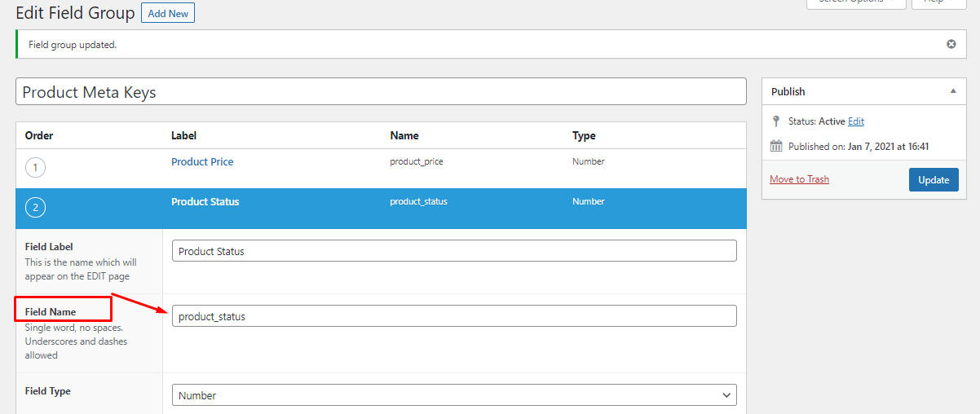Viewport: 980px width, 414px height.
Task: Click the Publish panel heading
Action: click(x=788, y=92)
